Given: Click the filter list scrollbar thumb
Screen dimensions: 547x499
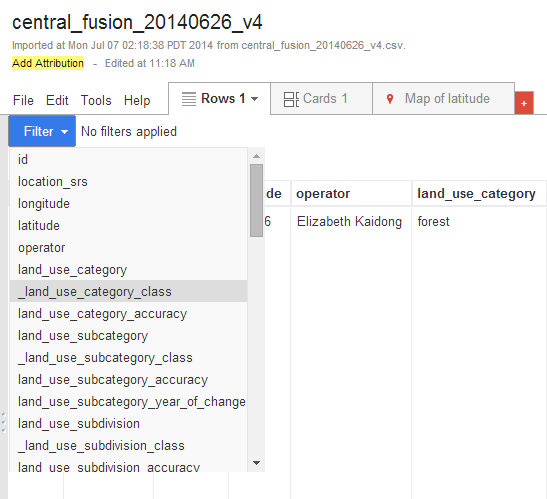Looking at the screenshot, I should (x=256, y=201).
